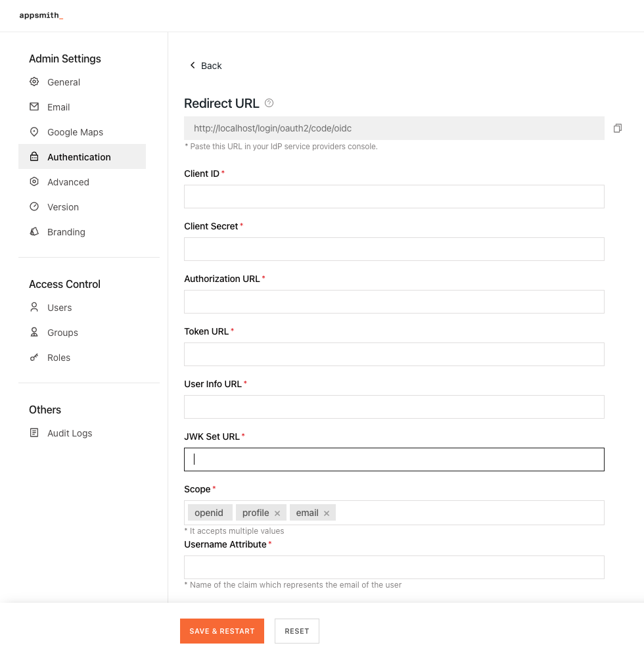The image size is (644, 658).
Task: Click into the Token URL field
Action: (394, 354)
